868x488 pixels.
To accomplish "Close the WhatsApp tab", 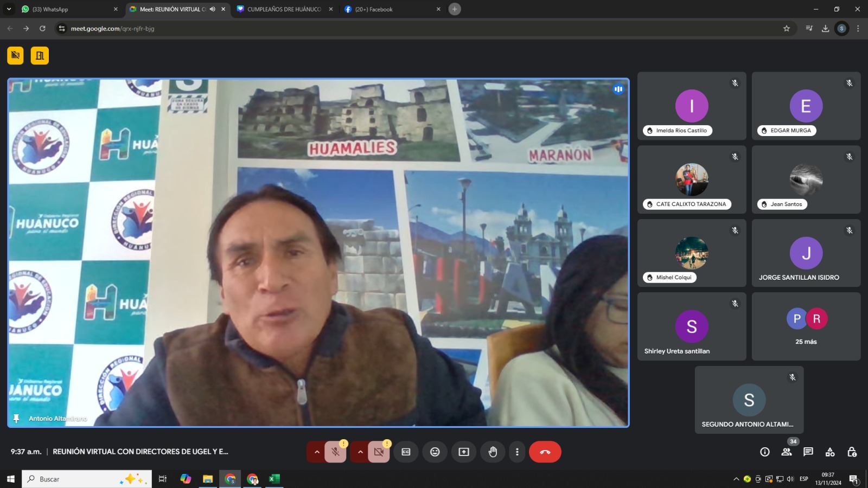I will tap(116, 9).
